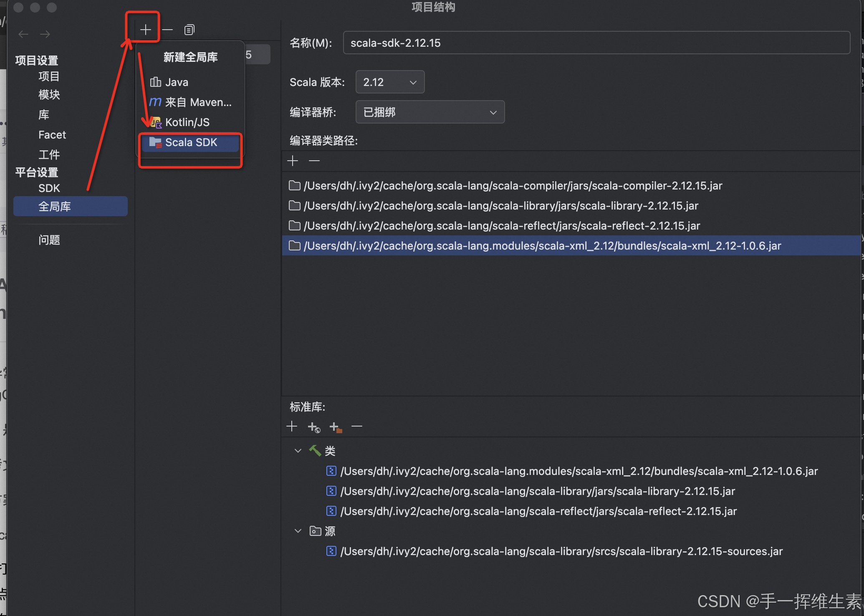Screen dimensions: 864x616
Task: Click the back navigation arrow
Action: coord(23,34)
